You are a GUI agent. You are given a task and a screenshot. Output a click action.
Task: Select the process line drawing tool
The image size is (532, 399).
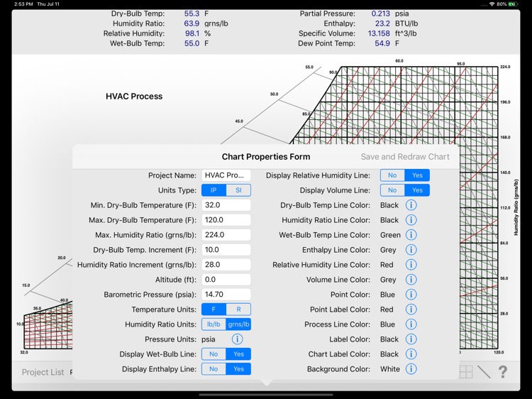tap(484, 372)
